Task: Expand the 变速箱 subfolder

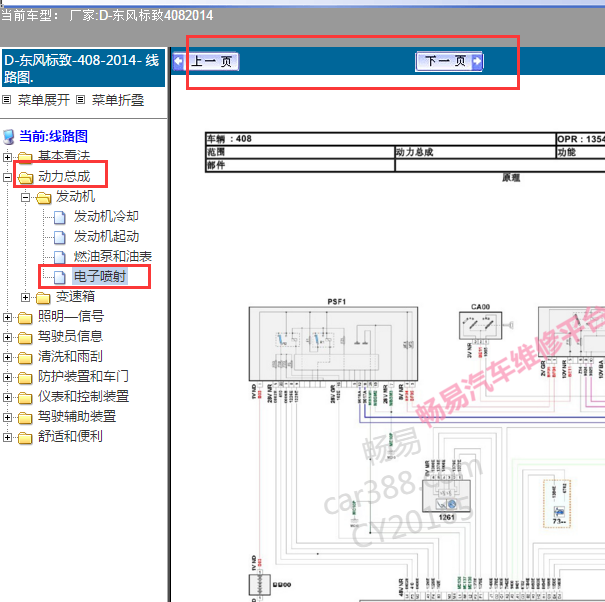Action: (25, 297)
